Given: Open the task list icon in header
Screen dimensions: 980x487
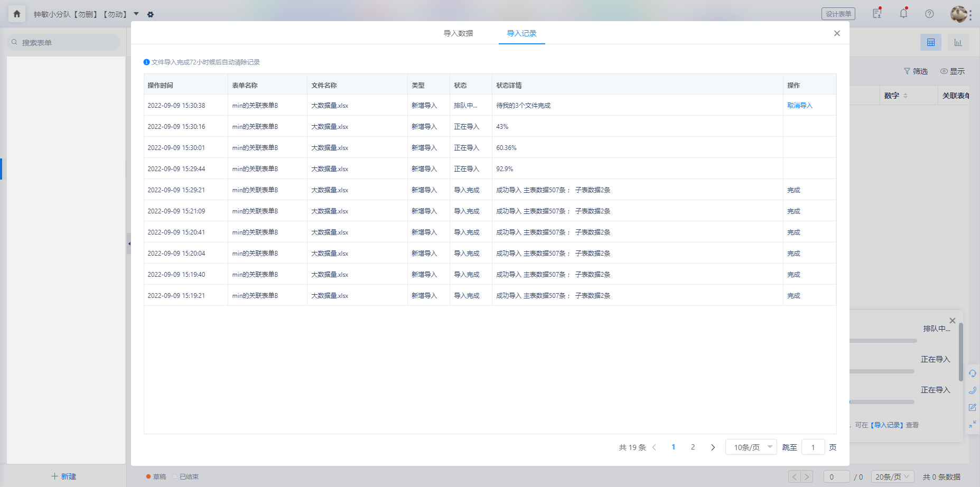Looking at the screenshot, I should [878, 13].
